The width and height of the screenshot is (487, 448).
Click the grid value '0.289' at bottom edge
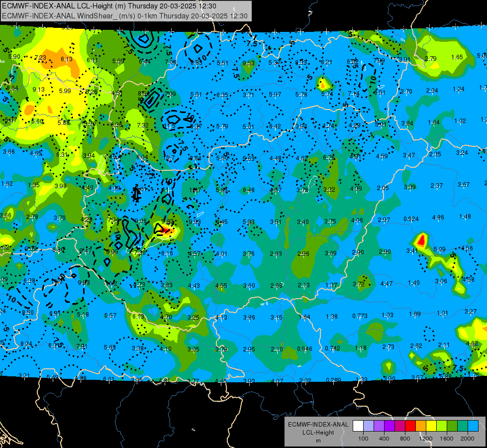tap(334, 380)
